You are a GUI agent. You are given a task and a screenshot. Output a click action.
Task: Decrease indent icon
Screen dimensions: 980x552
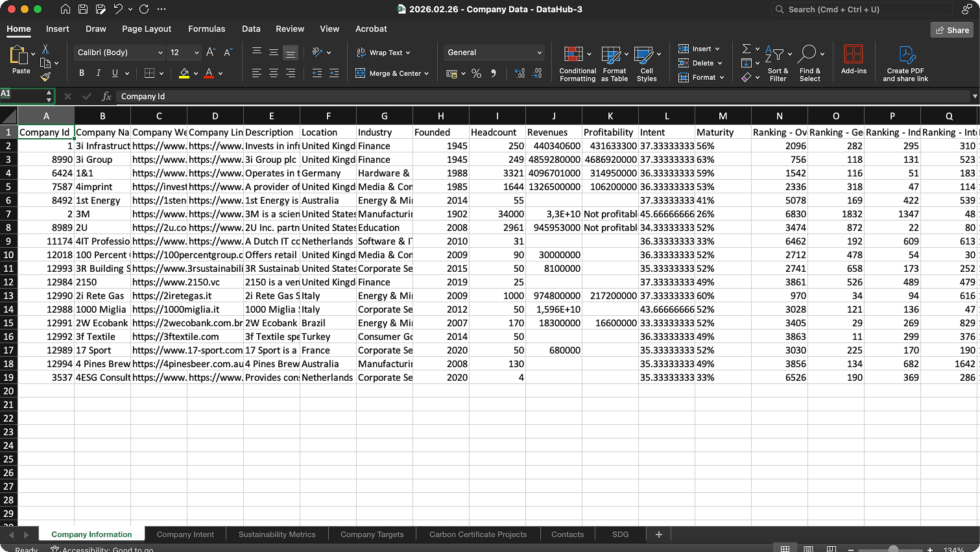[x=317, y=73]
